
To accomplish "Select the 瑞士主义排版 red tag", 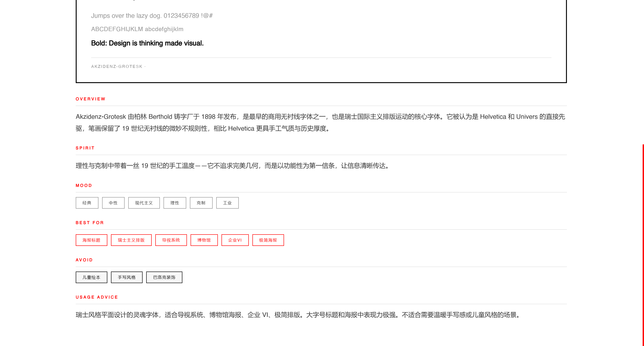I will pos(131,240).
